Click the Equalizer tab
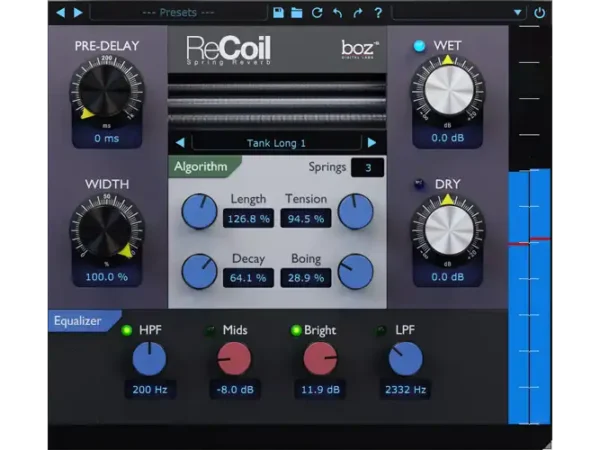600x450 pixels. (x=83, y=321)
